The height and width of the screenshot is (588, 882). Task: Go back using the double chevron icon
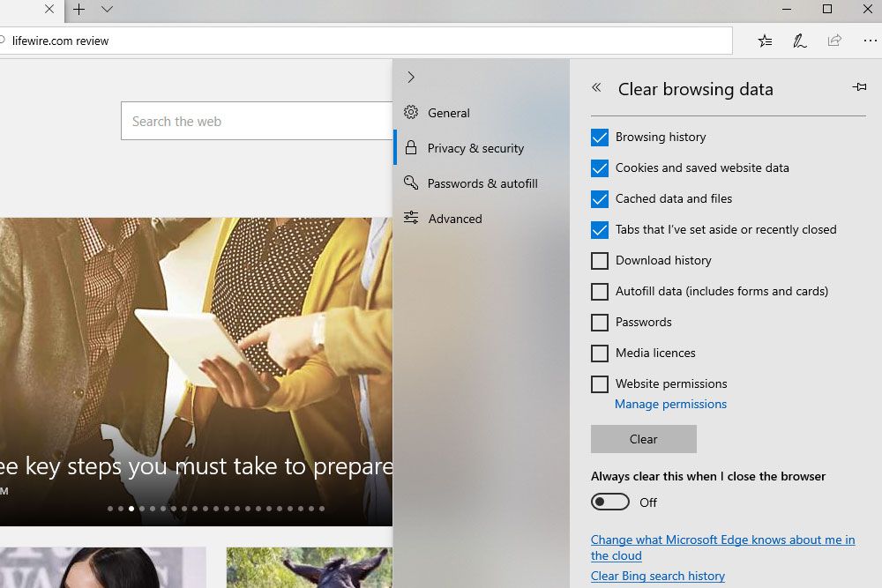596,87
